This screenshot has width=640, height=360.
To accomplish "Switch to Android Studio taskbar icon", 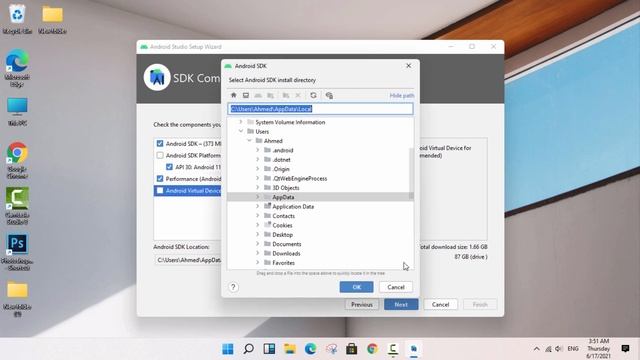I will (x=413, y=349).
